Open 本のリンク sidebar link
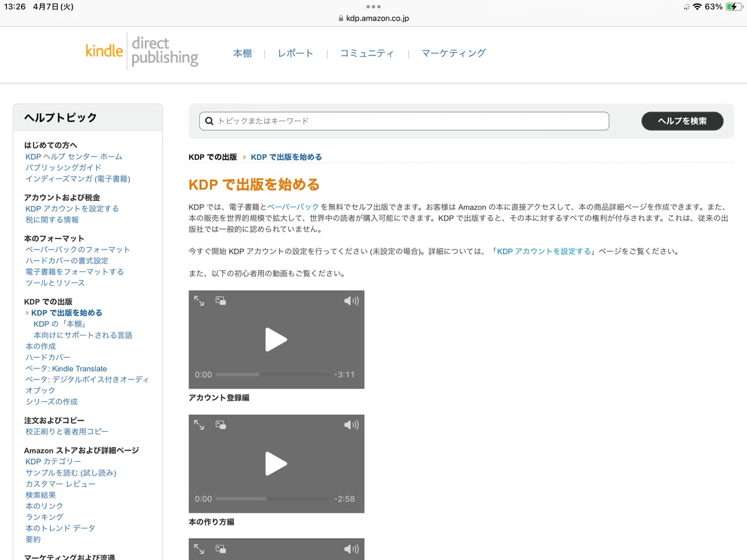 (44, 506)
